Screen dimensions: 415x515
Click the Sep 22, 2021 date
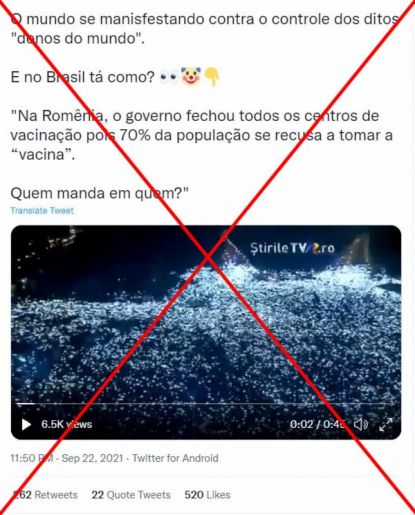[92, 458]
